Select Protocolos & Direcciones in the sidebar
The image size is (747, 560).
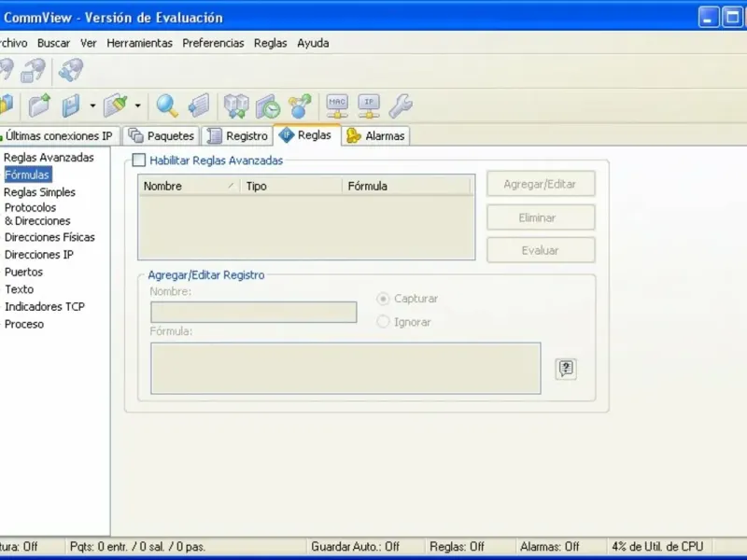coord(37,215)
